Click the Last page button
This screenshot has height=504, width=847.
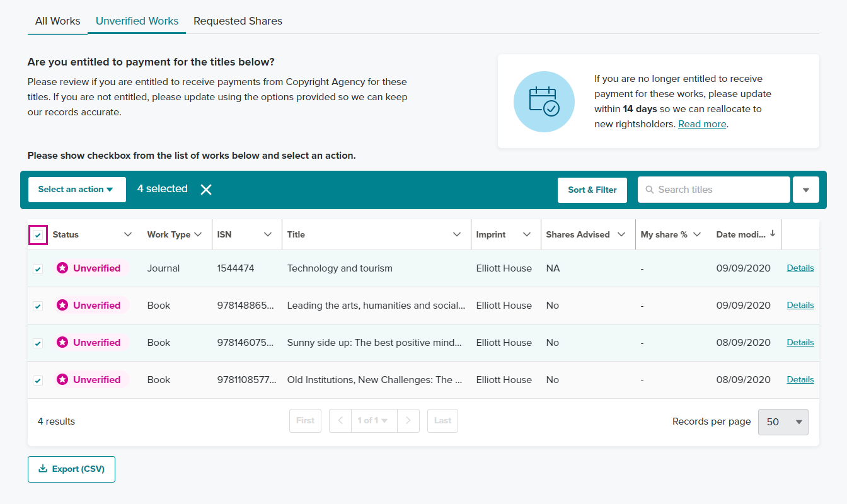click(442, 421)
